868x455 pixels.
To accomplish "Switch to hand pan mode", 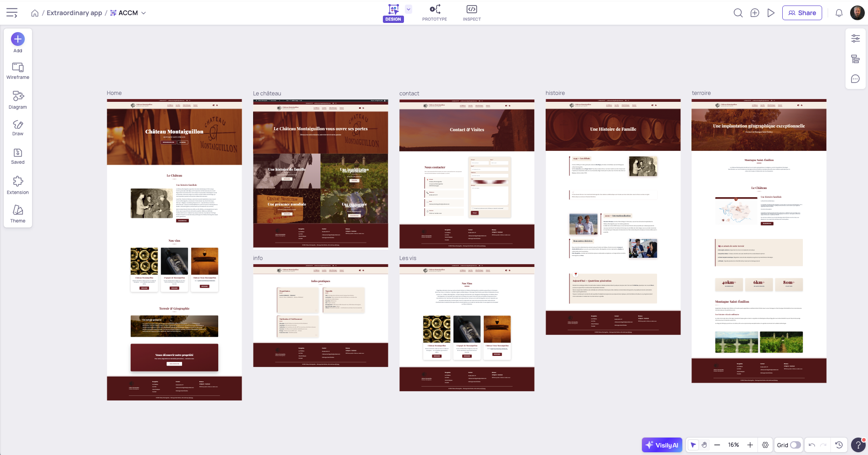I will (x=704, y=445).
